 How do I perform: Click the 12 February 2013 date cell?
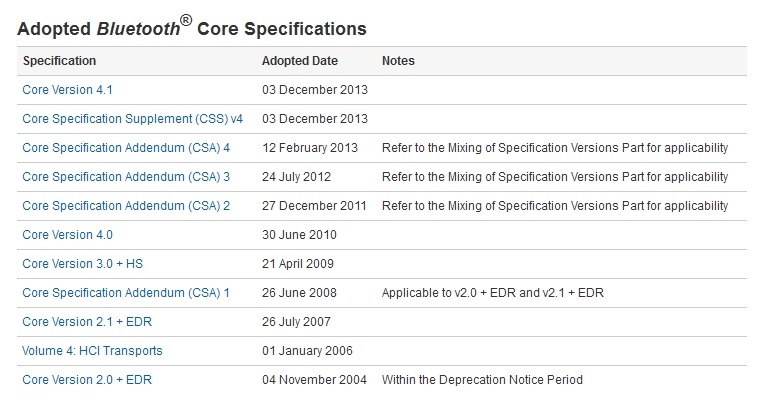[x=310, y=148]
